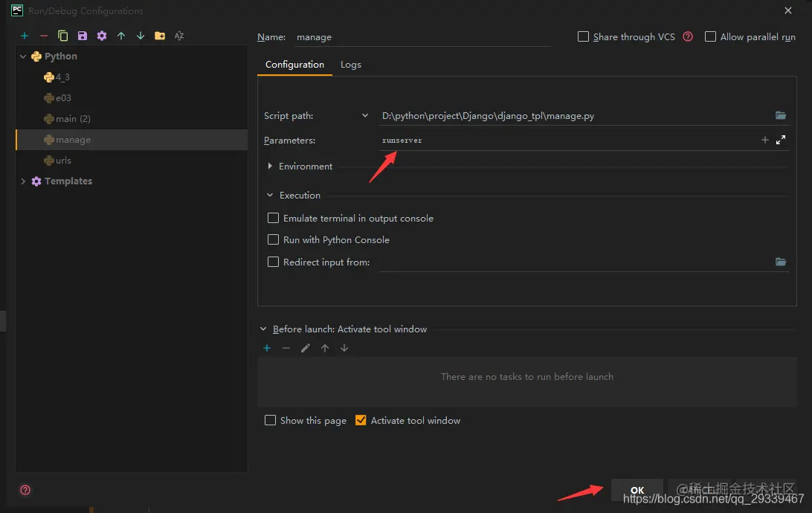The height and width of the screenshot is (513, 812).
Task: Browse for the script path folder
Action: (x=781, y=115)
